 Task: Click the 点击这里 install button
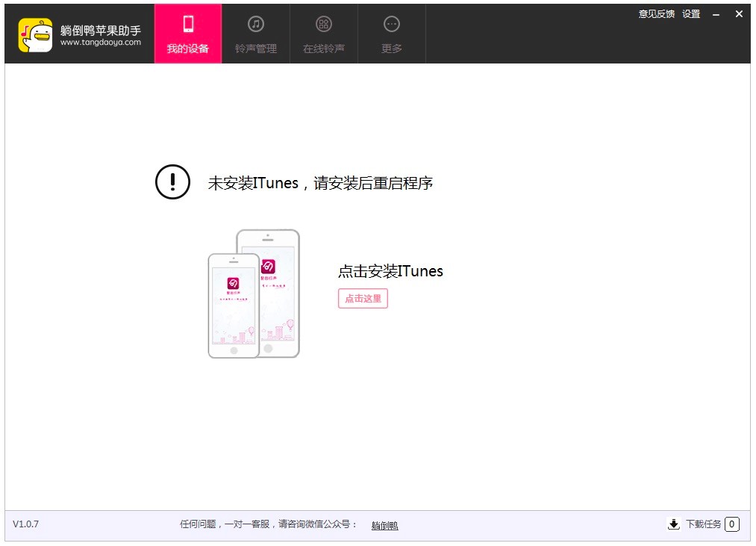pyautogui.click(x=363, y=298)
